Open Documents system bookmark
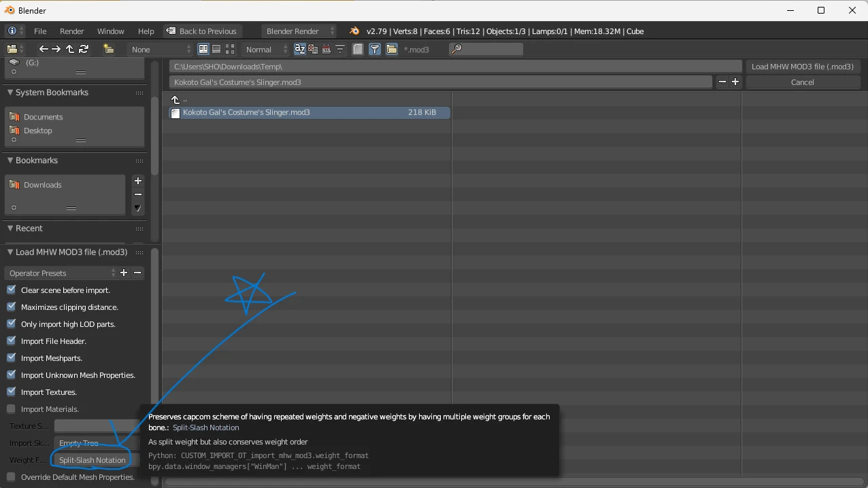The width and height of the screenshot is (868, 488). tap(43, 117)
